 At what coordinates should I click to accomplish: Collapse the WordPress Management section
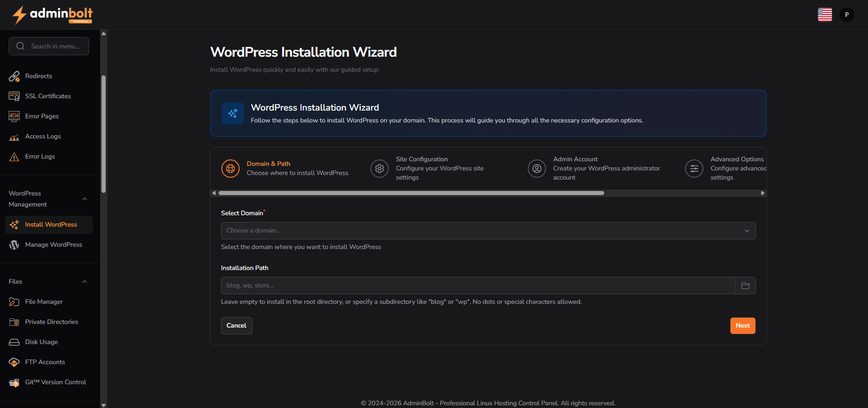tap(85, 199)
